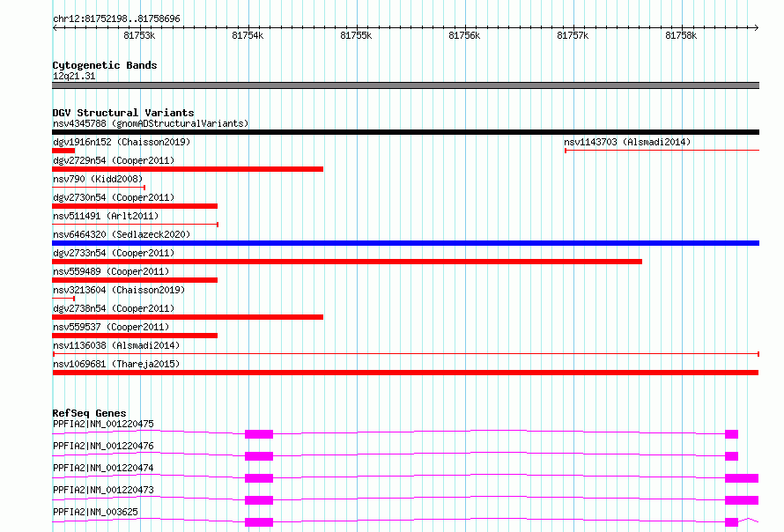Open the nsv1143703 (Alsmadi2014) label
Viewport: 784px width, 532px height.
click(x=627, y=142)
